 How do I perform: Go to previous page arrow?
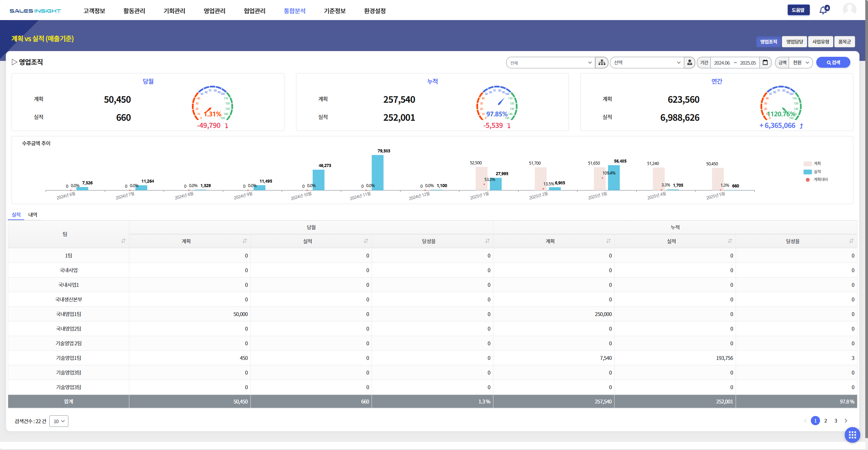805,421
